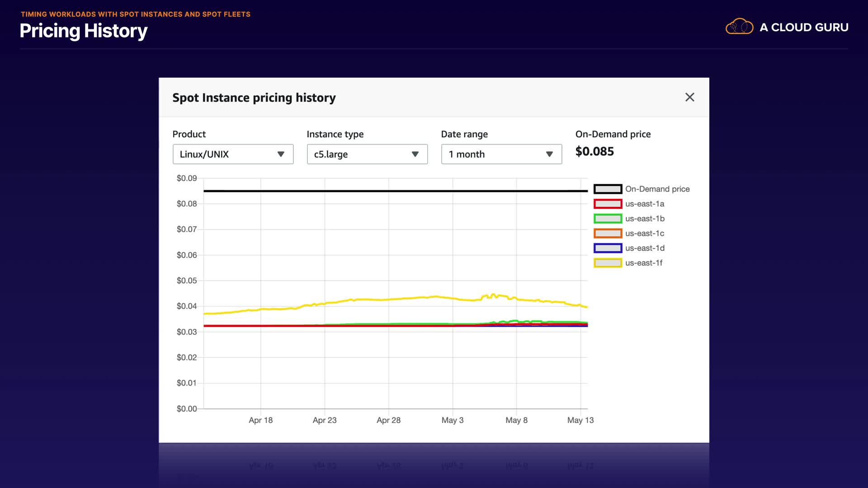
Task: Click the May 8 x-axis label
Action: tap(516, 420)
